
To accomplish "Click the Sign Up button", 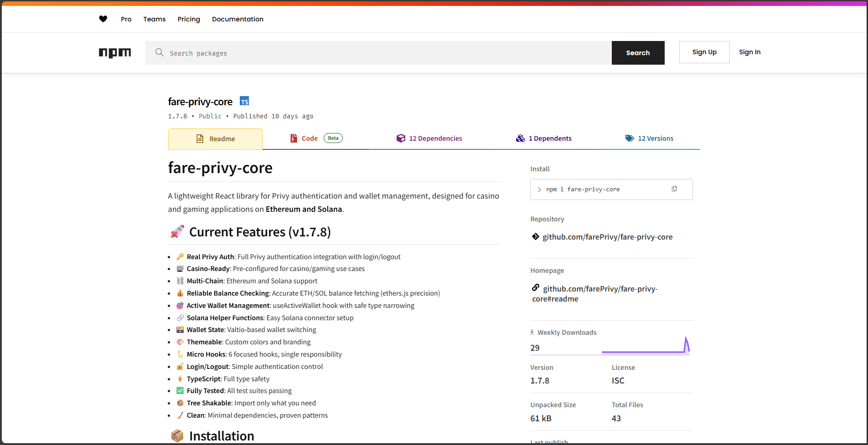I will [704, 52].
